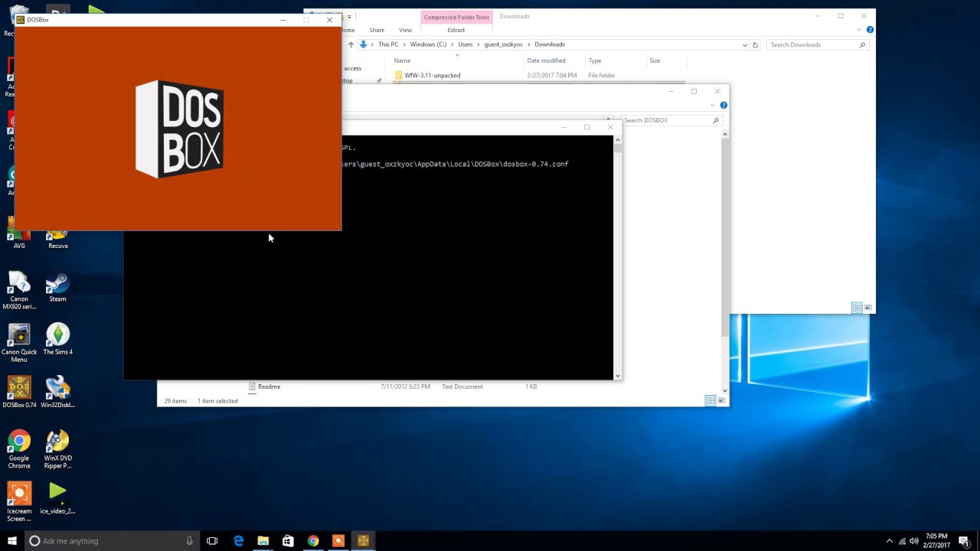Open the Action Center notification icon
The image size is (980, 551).
click(964, 541)
